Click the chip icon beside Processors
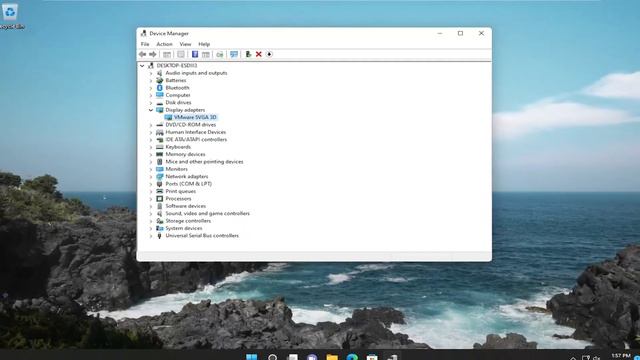Image resolution: width=640 pixels, height=360 pixels. [160, 199]
